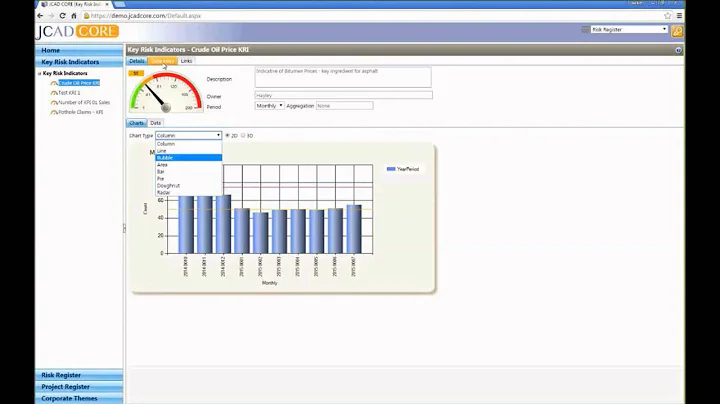Choose Doughnut from the chart type list
This screenshot has height=404, width=720.
pos(189,185)
